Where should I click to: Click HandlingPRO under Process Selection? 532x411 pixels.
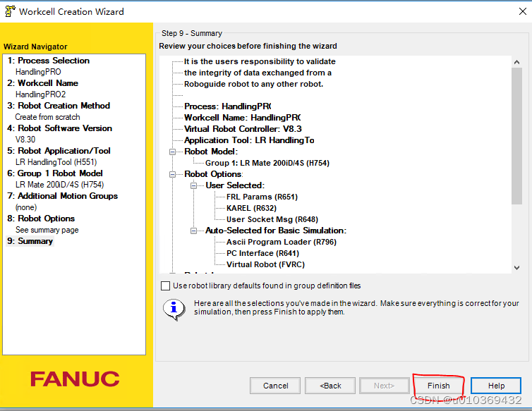point(38,72)
